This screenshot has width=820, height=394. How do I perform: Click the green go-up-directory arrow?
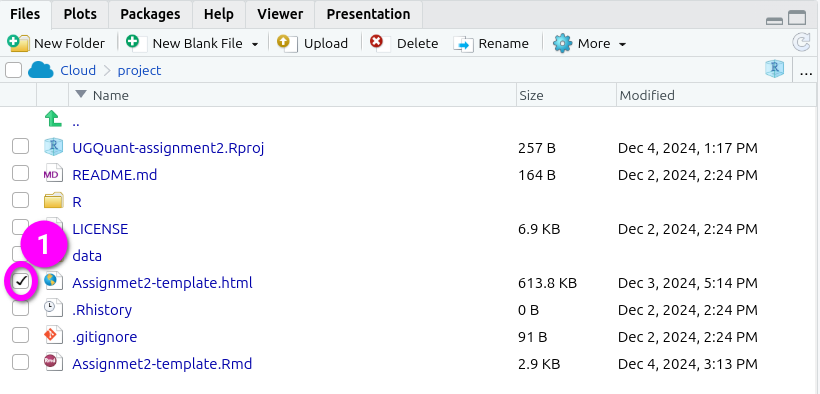tap(53, 119)
